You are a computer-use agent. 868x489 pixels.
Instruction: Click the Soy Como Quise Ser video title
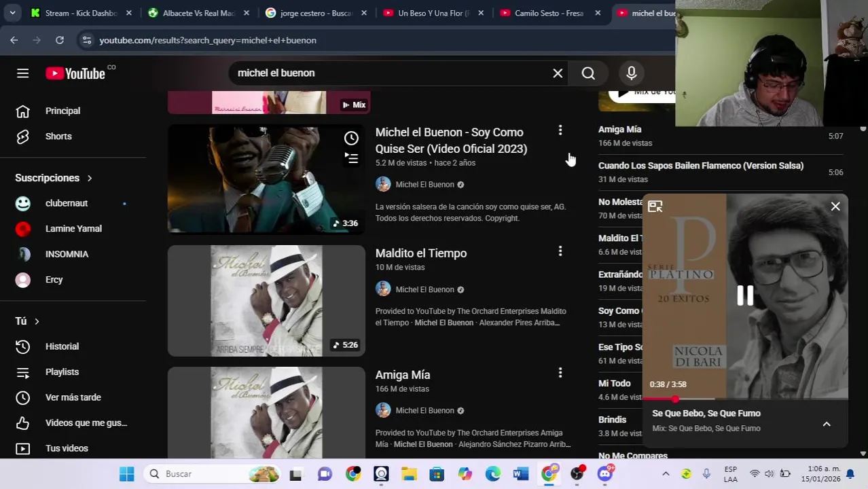[451, 141]
